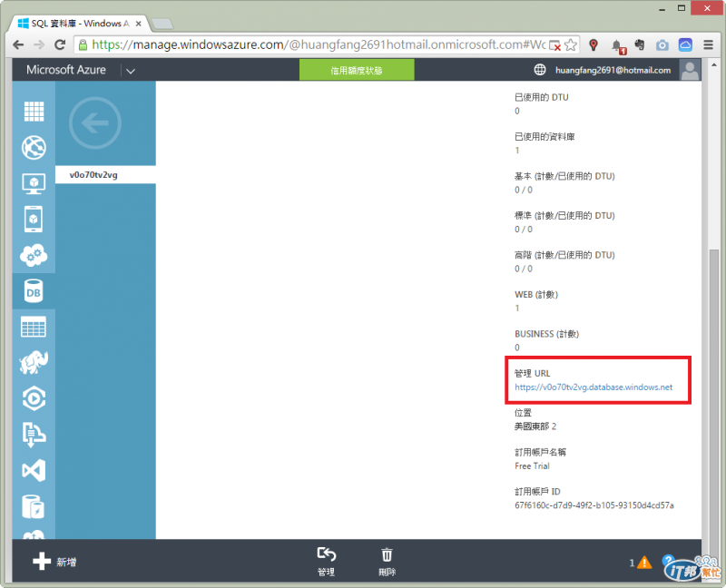Click the blue cloud extension icon
The height and width of the screenshot is (588, 726).
(x=685, y=44)
